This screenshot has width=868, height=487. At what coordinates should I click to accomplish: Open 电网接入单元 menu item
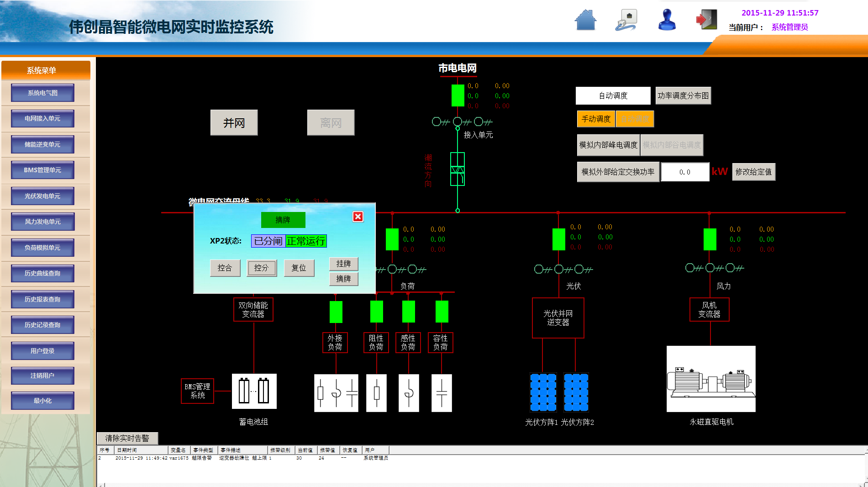(42, 118)
